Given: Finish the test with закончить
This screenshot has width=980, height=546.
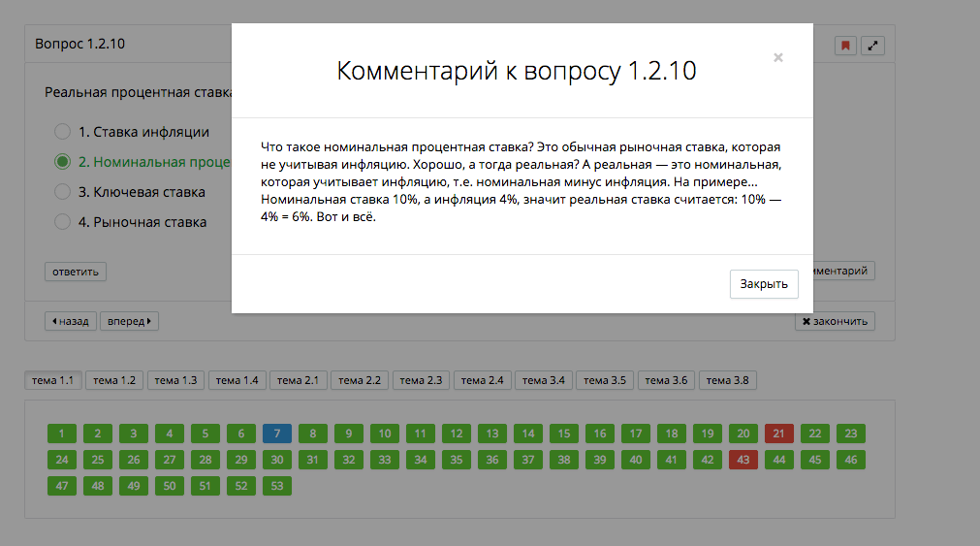Looking at the screenshot, I should (835, 321).
